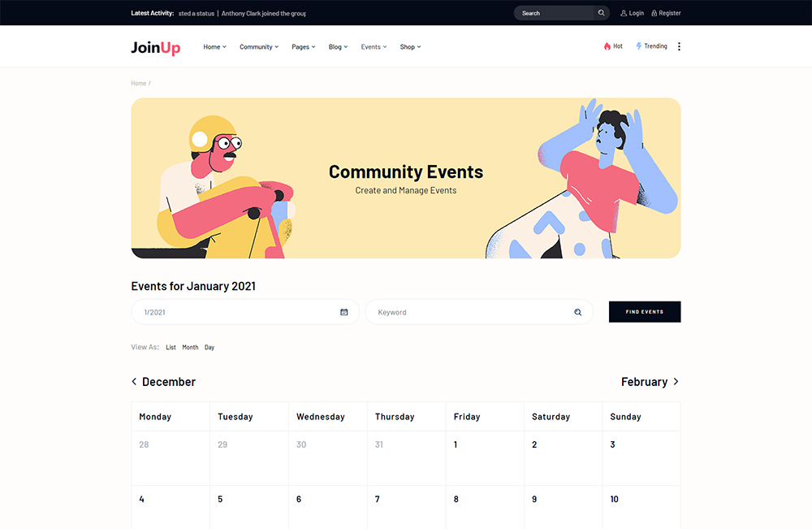
Task: Open date picker via calendar icon
Action: click(344, 312)
